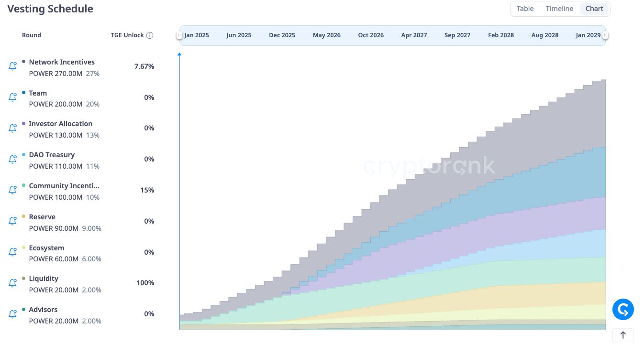
Task: Click the Team legend color dot
Action: (x=24, y=93)
